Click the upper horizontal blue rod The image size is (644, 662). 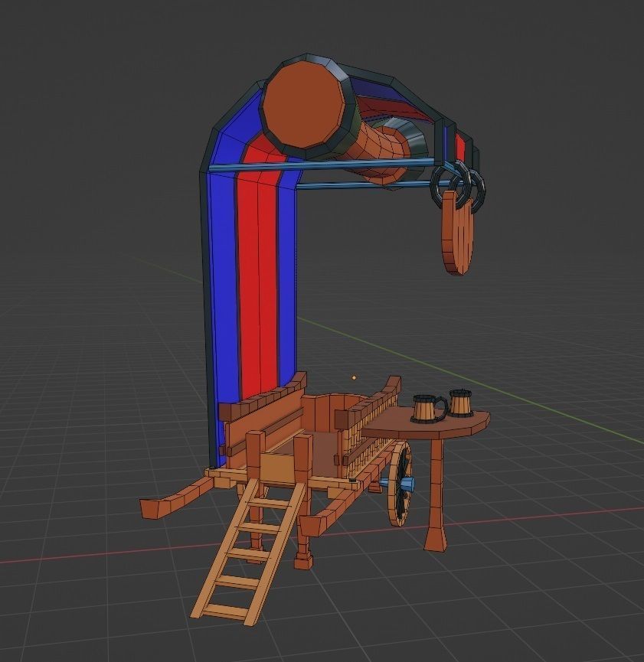(x=321, y=165)
